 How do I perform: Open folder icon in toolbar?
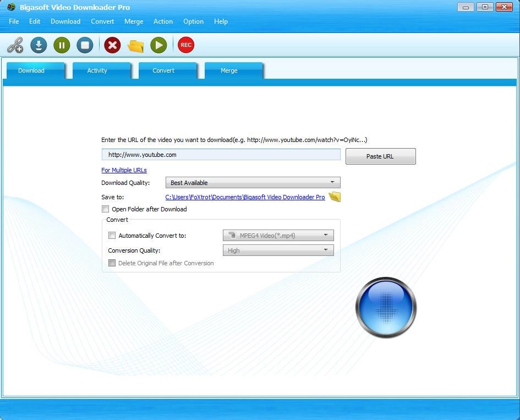pyautogui.click(x=135, y=46)
